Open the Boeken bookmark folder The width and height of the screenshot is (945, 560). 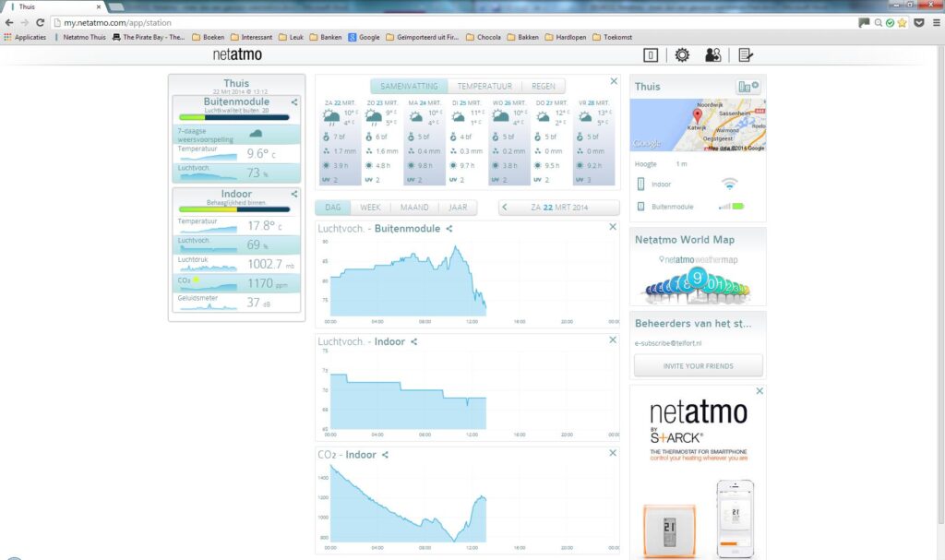tap(209, 38)
